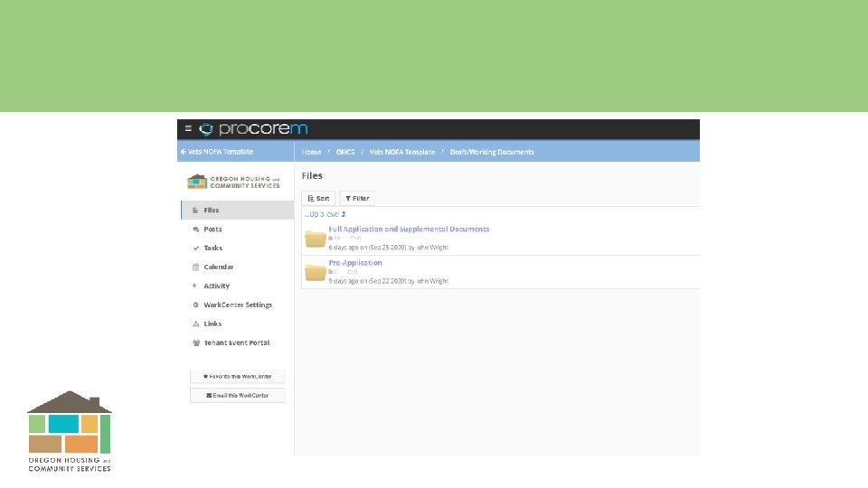Click the Links sitemap icon

[195, 324]
